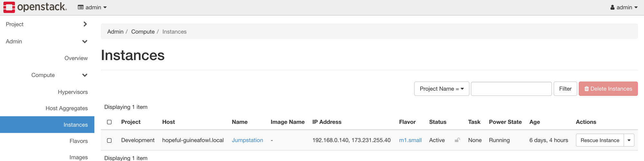Select all instances with header checkbox
The image size is (644, 161).
(x=109, y=122)
